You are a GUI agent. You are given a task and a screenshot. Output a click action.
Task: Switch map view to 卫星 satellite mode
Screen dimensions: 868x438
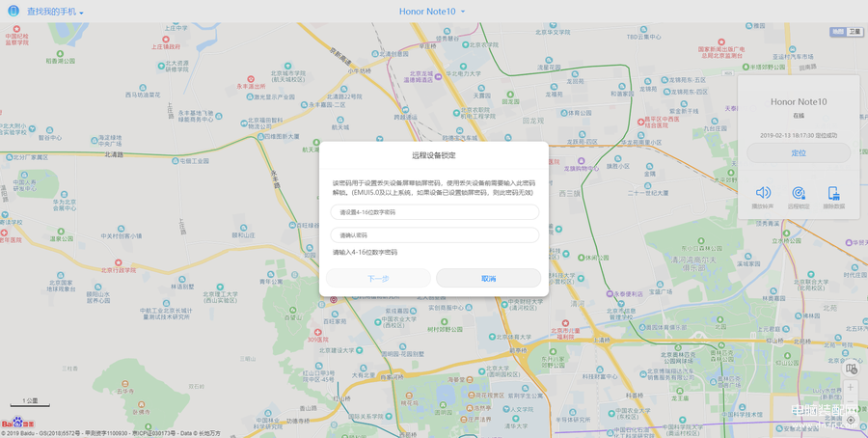(854, 32)
